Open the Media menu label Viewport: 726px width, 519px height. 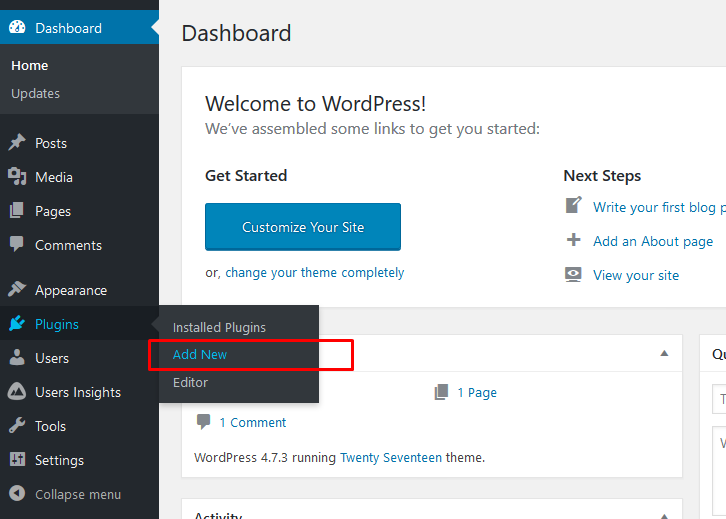point(54,177)
